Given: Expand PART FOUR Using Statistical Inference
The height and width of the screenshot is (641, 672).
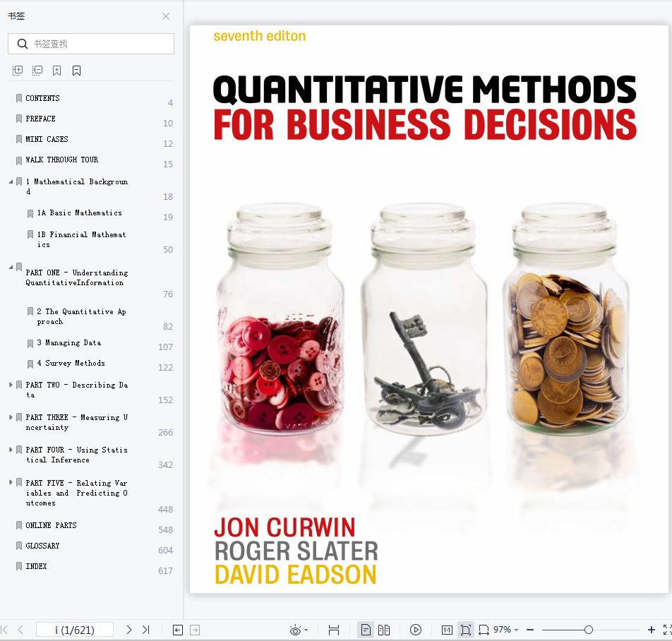Looking at the screenshot, I should coord(11,450).
